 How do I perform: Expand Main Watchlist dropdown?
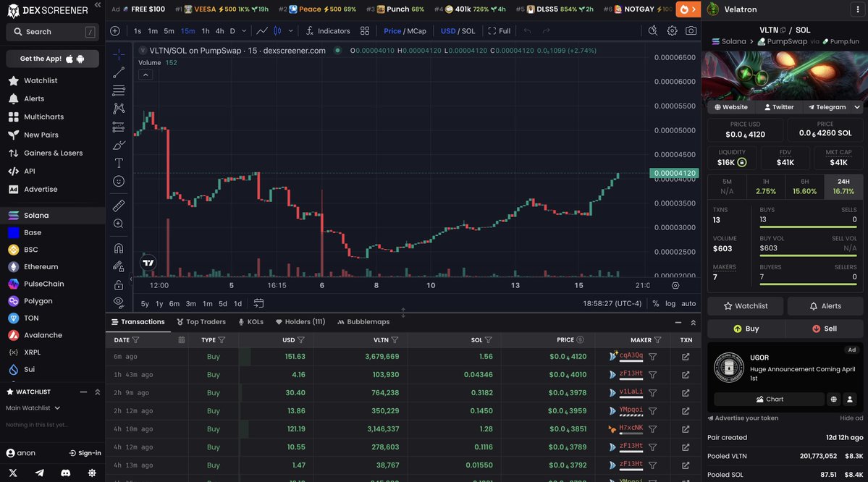click(33, 408)
